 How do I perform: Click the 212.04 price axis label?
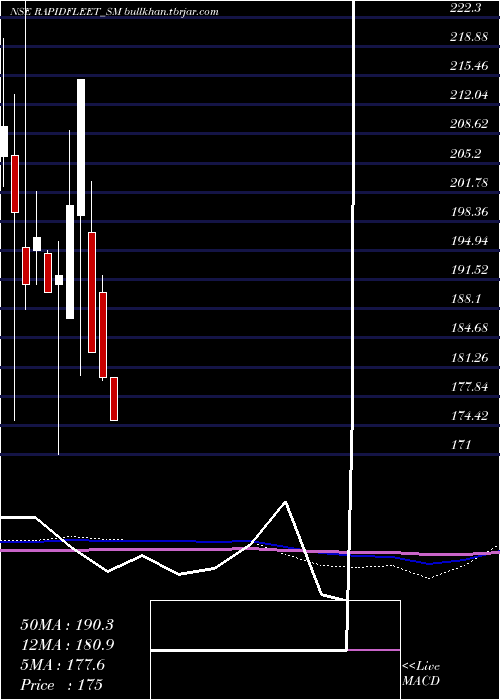[469, 95]
